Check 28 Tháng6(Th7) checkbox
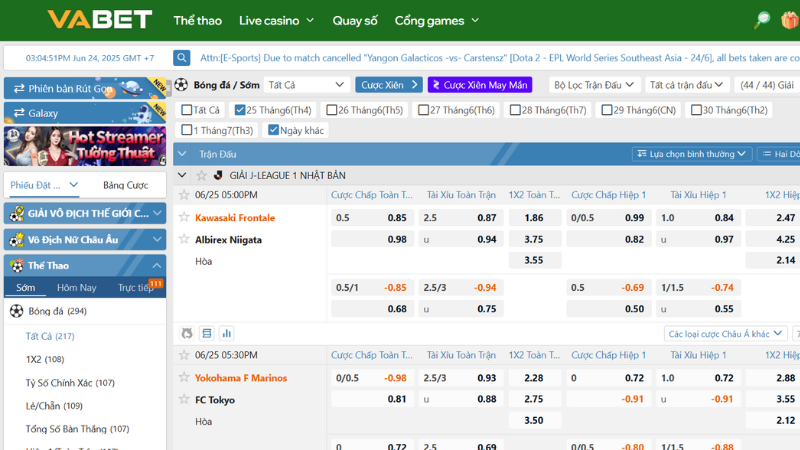This screenshot has height=450, width=800. [515, 110]
